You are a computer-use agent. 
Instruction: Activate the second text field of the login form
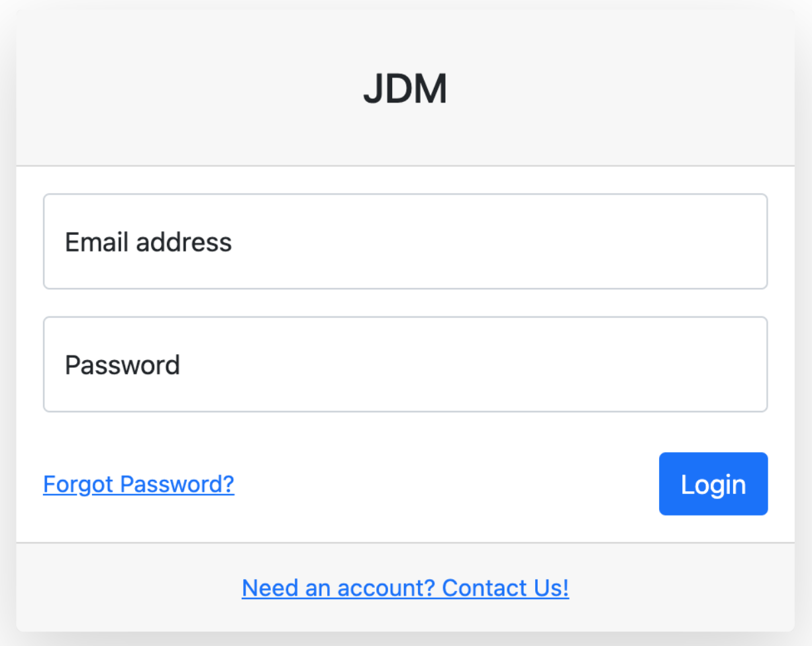click(x=405, y=365)
